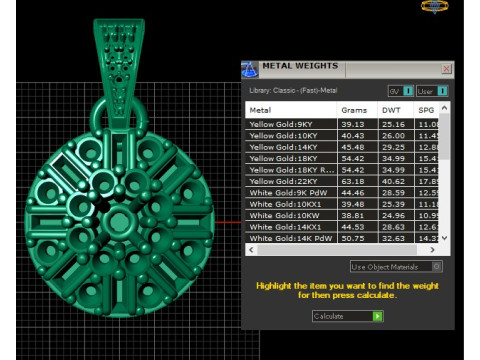This screenshot has height=360, width=480.
Task: Click the Grams column header
Action: [x=357, y=110]
